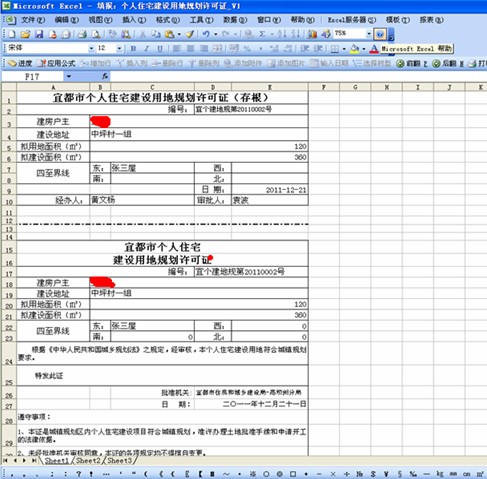Click the Microsoft Excel Help icon
The height and width of the screenshot is (479, 487).
tap(380, 34)
